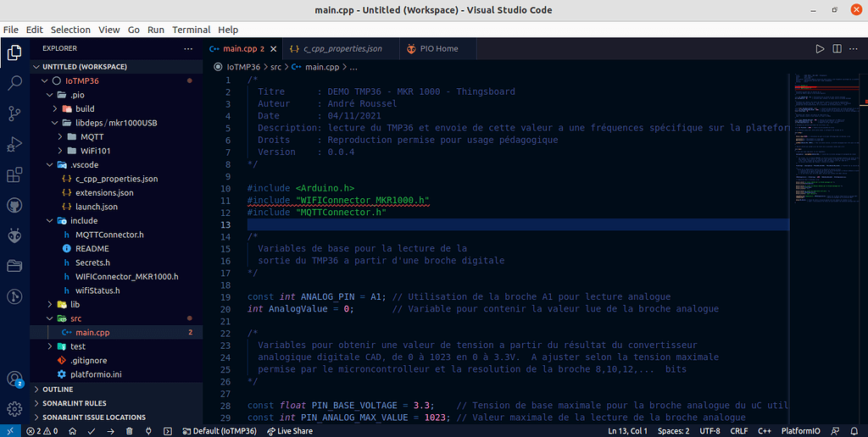
Task: Switch project environment Default (IoTMP36)
Action: point(220,431)
